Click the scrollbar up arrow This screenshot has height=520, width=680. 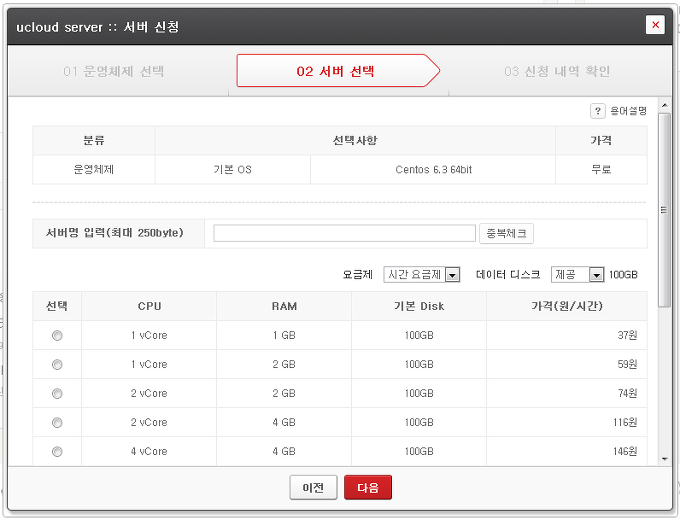664,105
